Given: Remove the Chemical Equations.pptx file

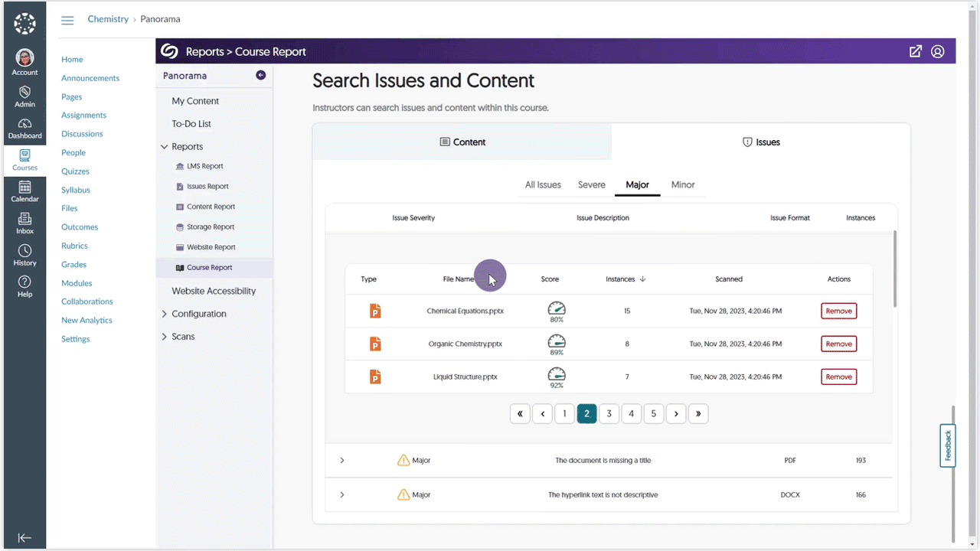Looking at the screenshot, I should [x=838, y=311].
